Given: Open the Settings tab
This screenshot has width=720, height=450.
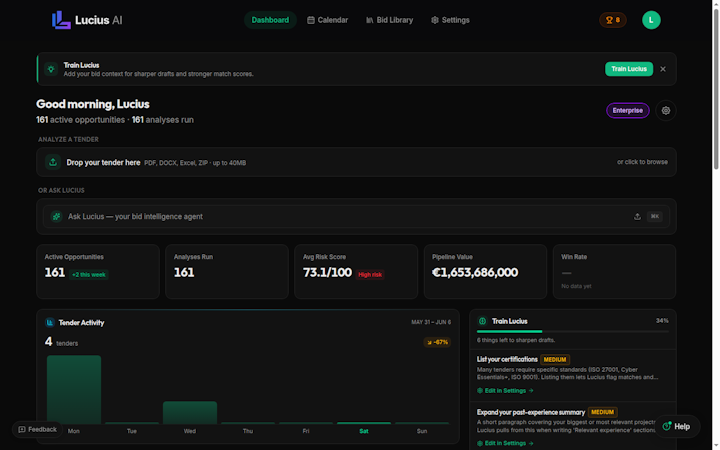Looking at the screenshot, I should 450,20.
